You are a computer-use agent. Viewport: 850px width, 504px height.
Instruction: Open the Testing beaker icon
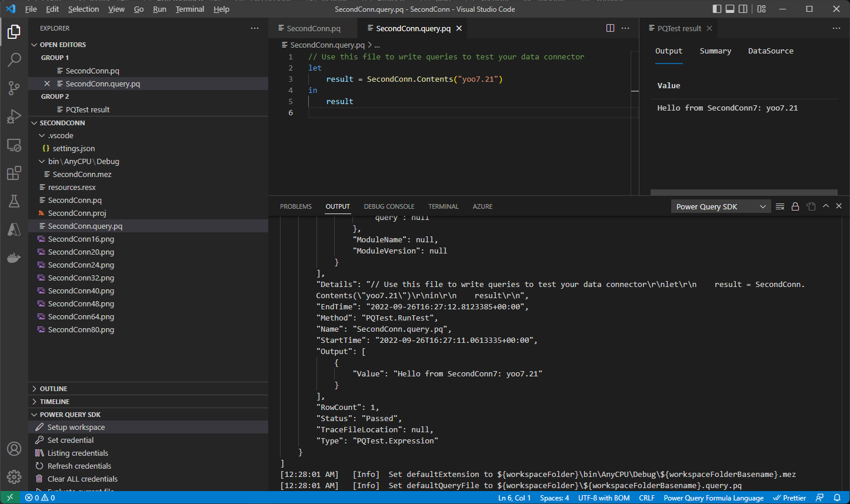pos(14,201)
